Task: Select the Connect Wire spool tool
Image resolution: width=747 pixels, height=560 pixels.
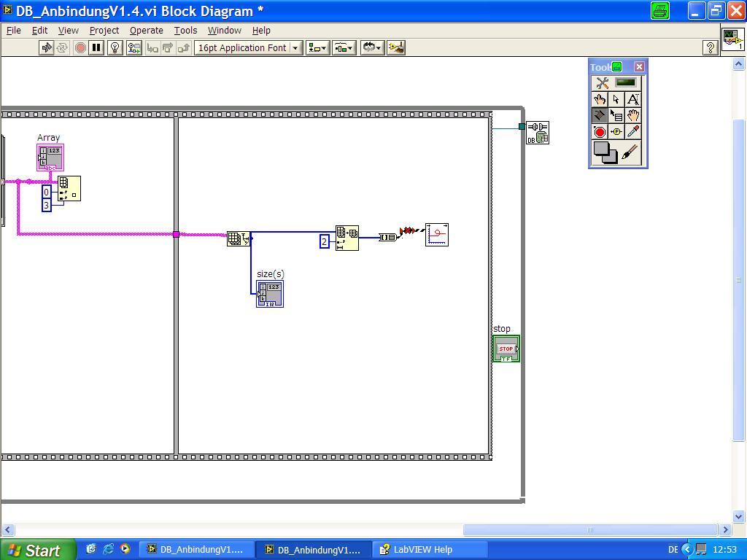Action: tap(600, 115)
